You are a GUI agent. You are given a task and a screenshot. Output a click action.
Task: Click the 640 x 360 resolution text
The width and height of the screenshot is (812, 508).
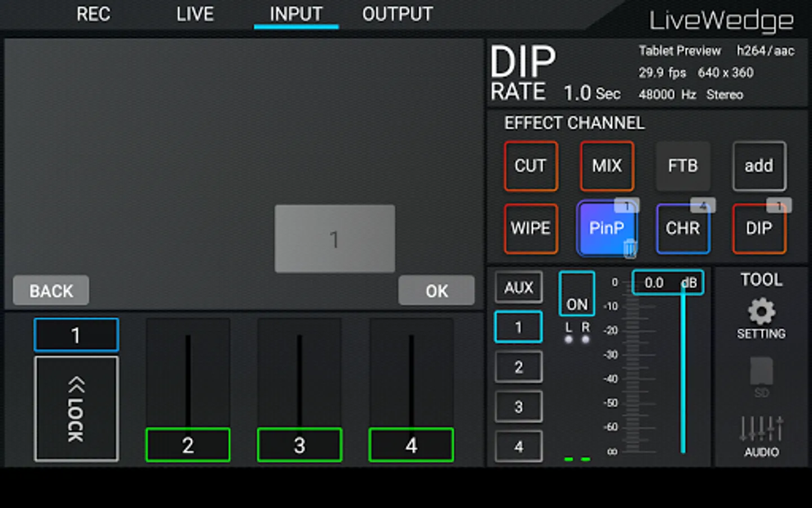(725, 73)
